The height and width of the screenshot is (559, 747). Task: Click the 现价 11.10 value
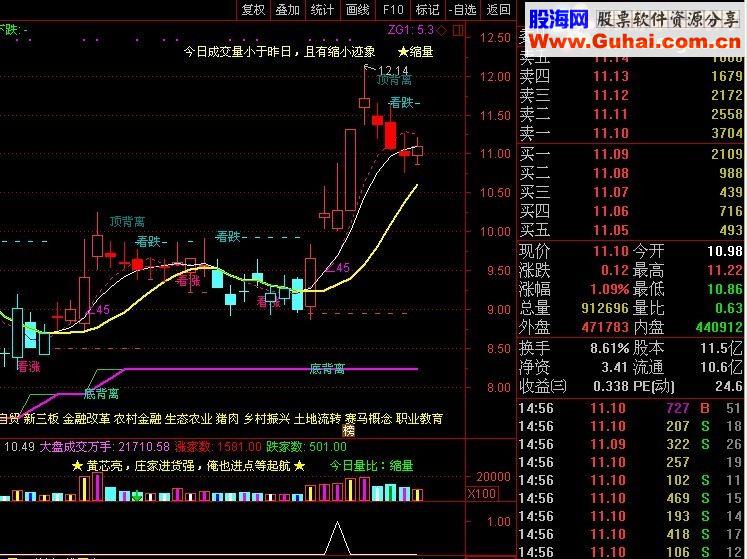point(611,251)
